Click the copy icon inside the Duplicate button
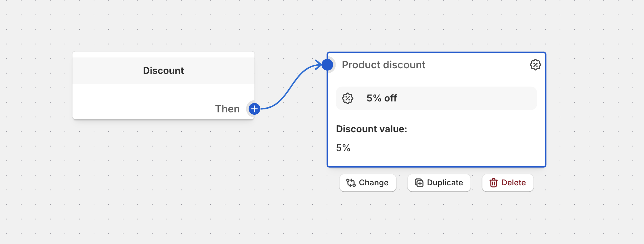This screenshot has height=244, width=644. pos(418,182)
